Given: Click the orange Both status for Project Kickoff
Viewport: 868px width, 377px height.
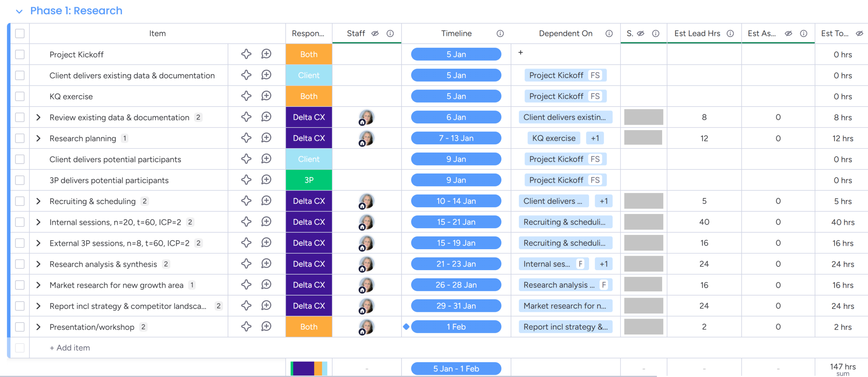Looking at the screenshot, I should click(x=309, y=54).
